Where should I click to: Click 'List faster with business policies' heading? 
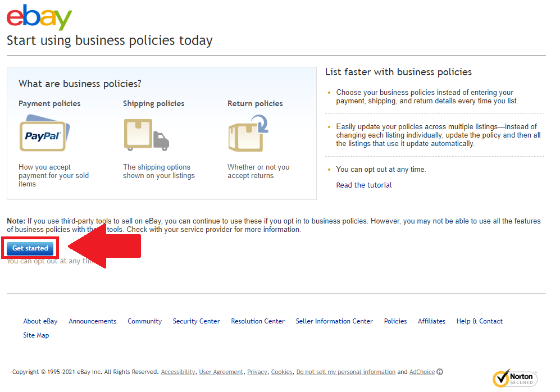(x=398, y=72)
